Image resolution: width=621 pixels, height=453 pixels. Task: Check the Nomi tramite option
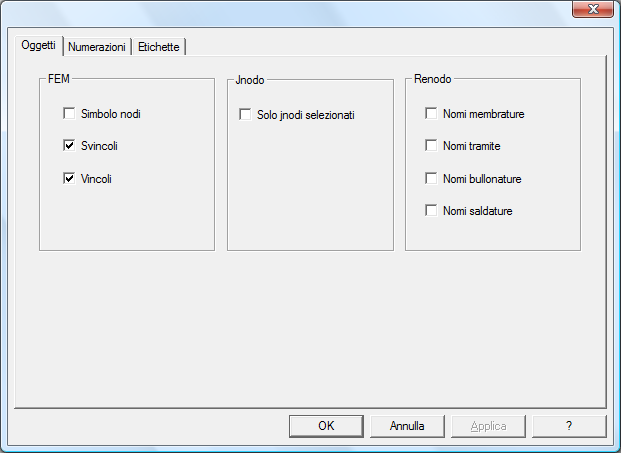tap(431, 146)
